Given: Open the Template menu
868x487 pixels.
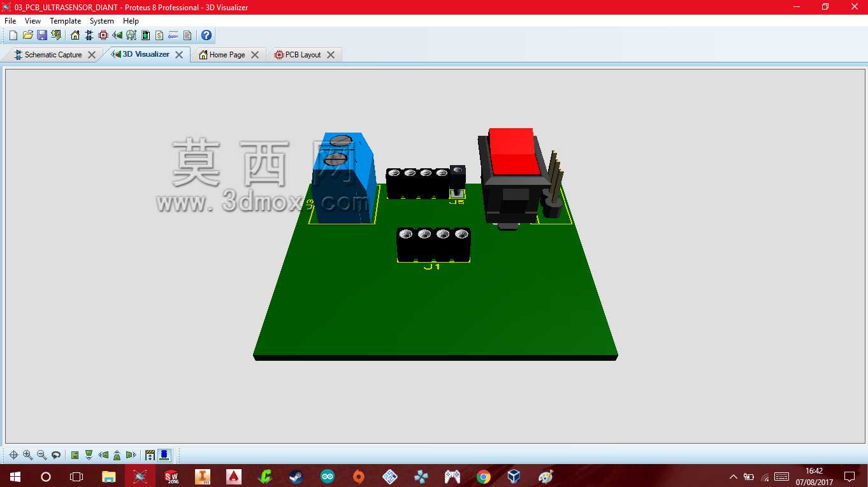Looking at the screenshot, I should point(66,21).
